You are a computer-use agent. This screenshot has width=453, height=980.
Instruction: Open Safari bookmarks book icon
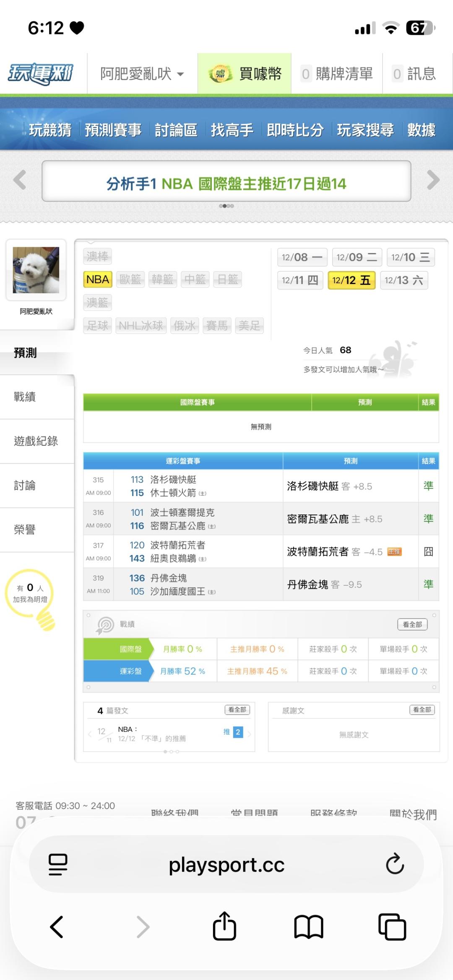pos(309,926)
